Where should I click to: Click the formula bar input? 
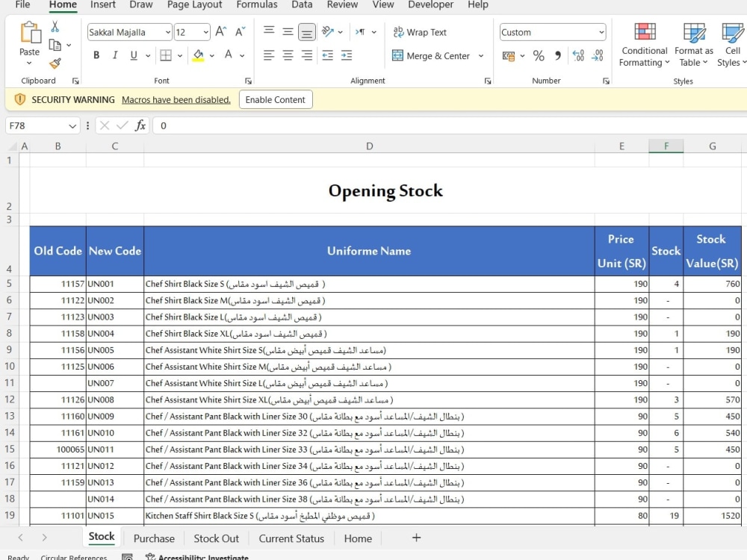click(x=450, y=125)
